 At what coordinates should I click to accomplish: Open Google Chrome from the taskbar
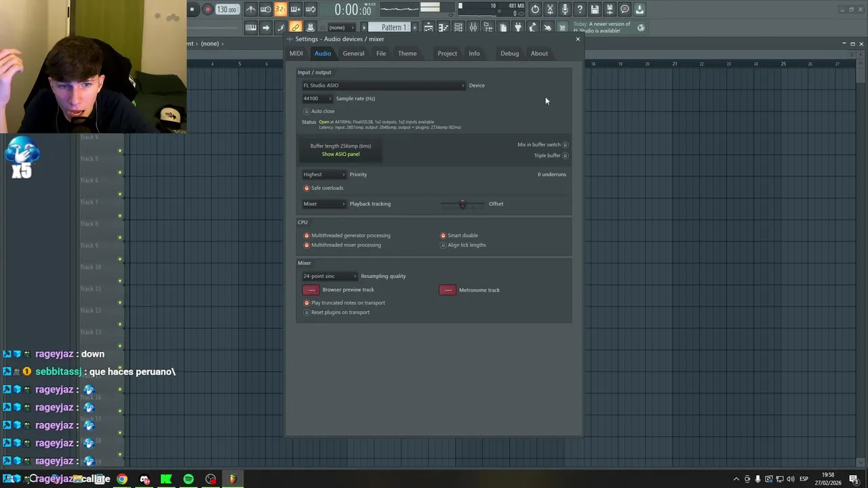pos(122,479)
